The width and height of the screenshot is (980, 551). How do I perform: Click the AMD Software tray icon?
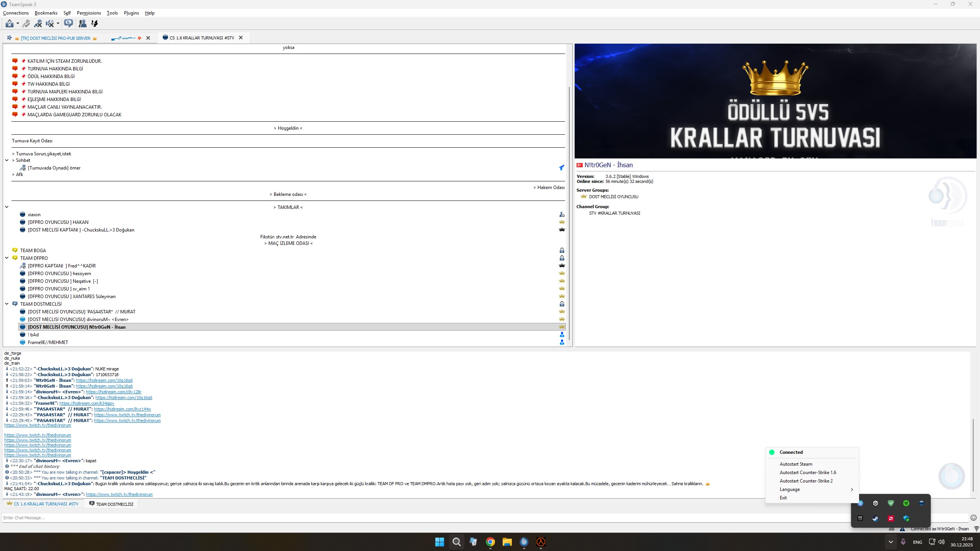point(891,518)
